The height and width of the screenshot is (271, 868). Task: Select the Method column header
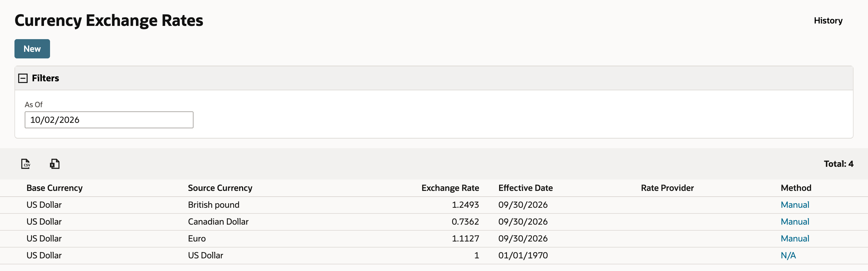click(x=796, y=188)
